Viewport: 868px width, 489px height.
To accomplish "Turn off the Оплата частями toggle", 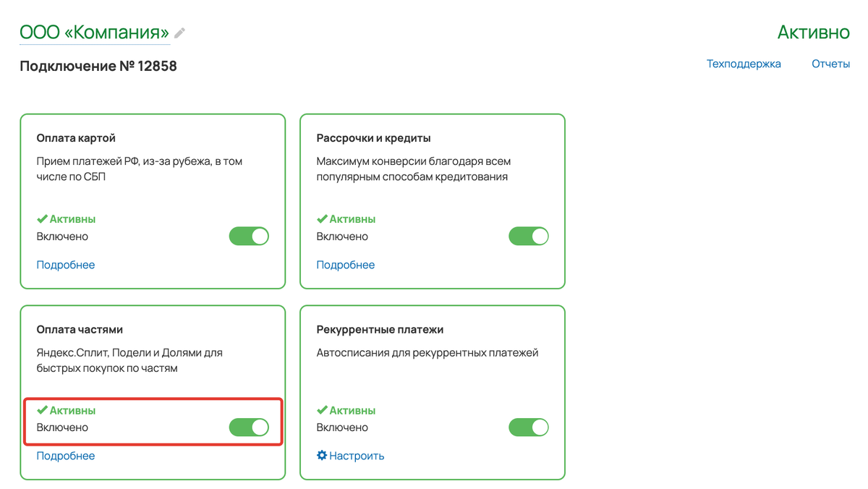I will 249,428.
